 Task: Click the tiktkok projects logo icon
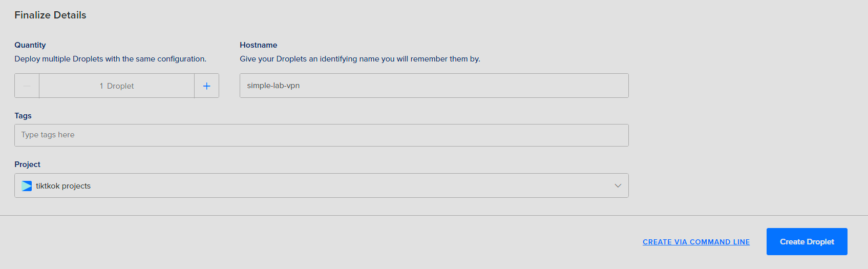(x=27, y=186)
